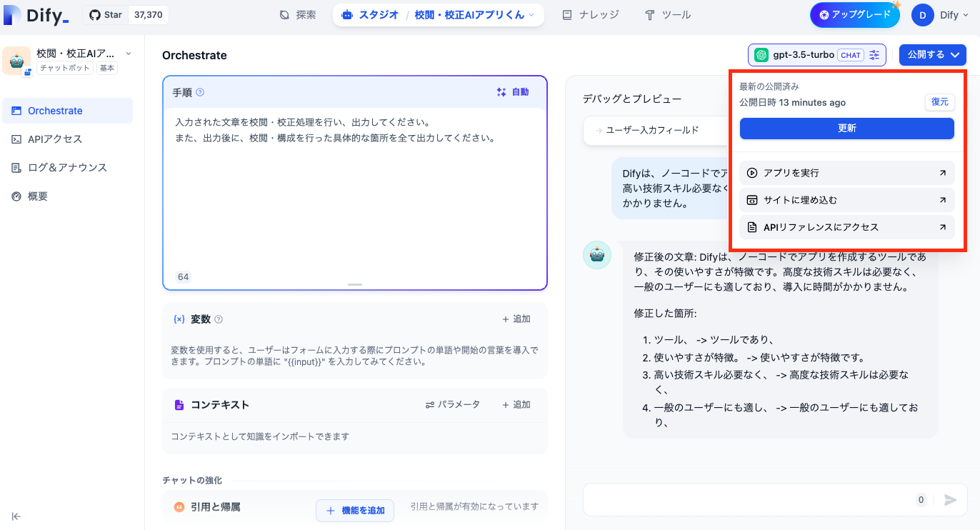Click 追加 in the コンテキスト section
Viewport: 980px width, 530px height.
[516, 405]
